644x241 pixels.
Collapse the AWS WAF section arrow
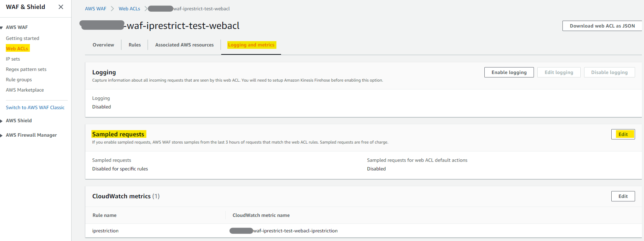point(2,28)
